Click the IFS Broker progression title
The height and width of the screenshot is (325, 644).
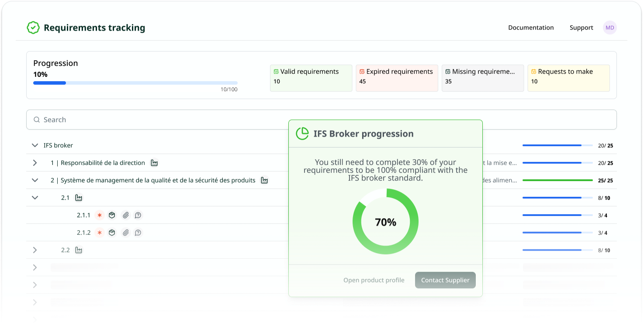(364, 133)
